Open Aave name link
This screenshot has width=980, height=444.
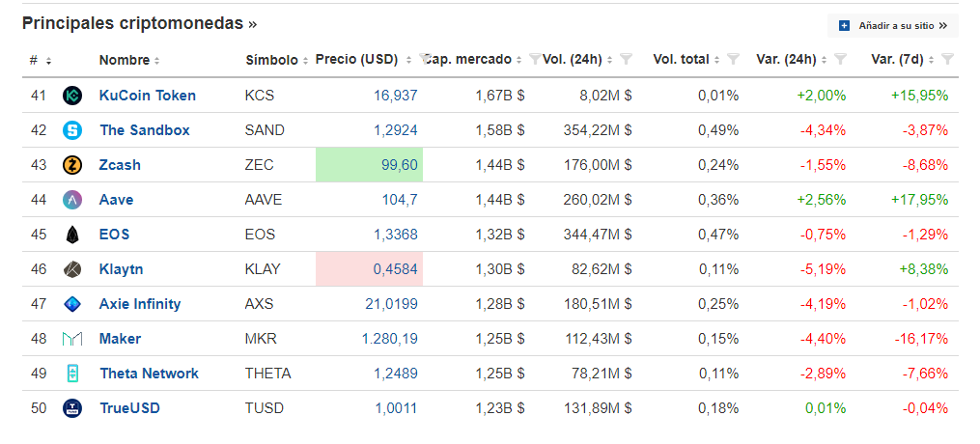pos(116,200)
